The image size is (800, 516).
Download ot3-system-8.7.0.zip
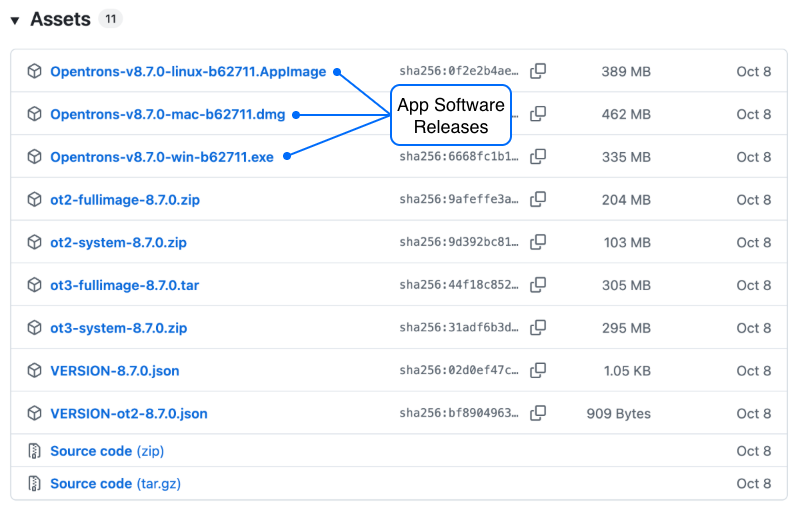[x=118, y=328]
